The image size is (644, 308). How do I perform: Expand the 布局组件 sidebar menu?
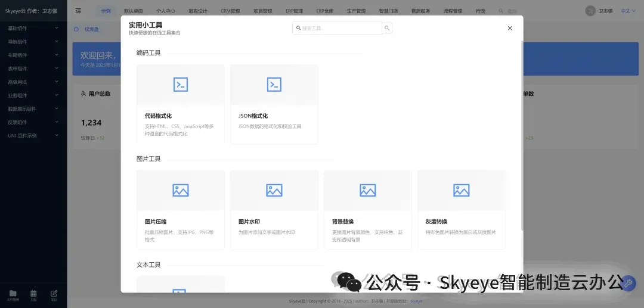pos(33,55)
